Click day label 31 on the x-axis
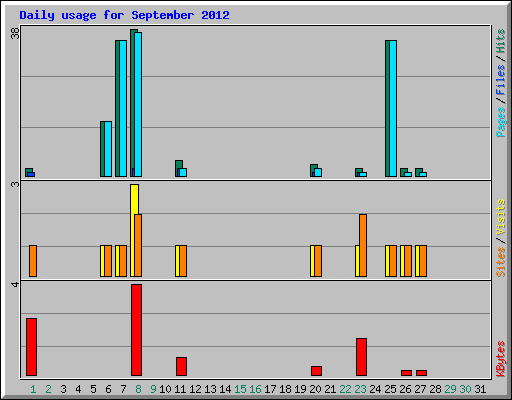 click(x=480, y=389)
